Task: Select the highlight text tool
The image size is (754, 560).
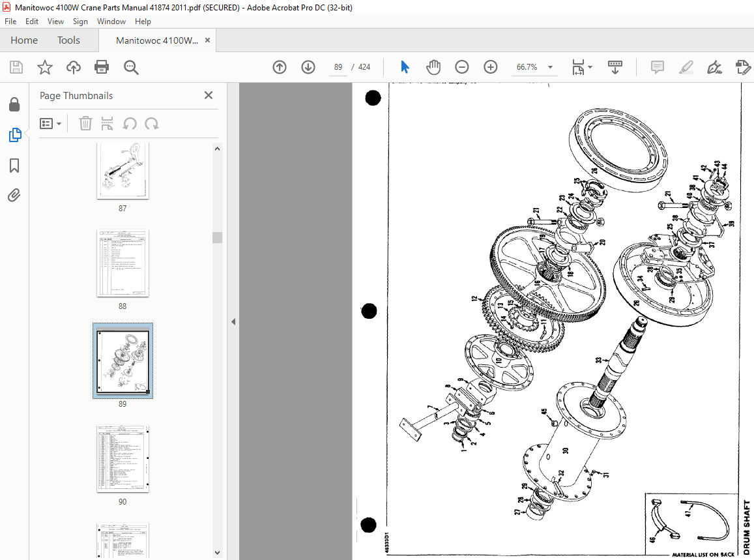Action: [686, 67]
